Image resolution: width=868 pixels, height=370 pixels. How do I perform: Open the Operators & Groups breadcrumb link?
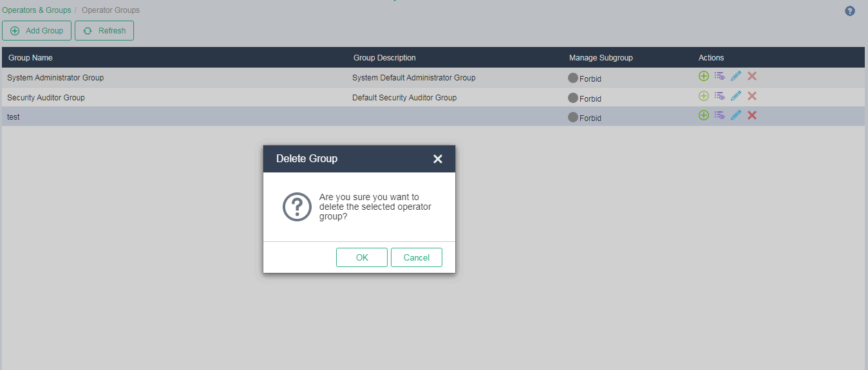[37, 10]
